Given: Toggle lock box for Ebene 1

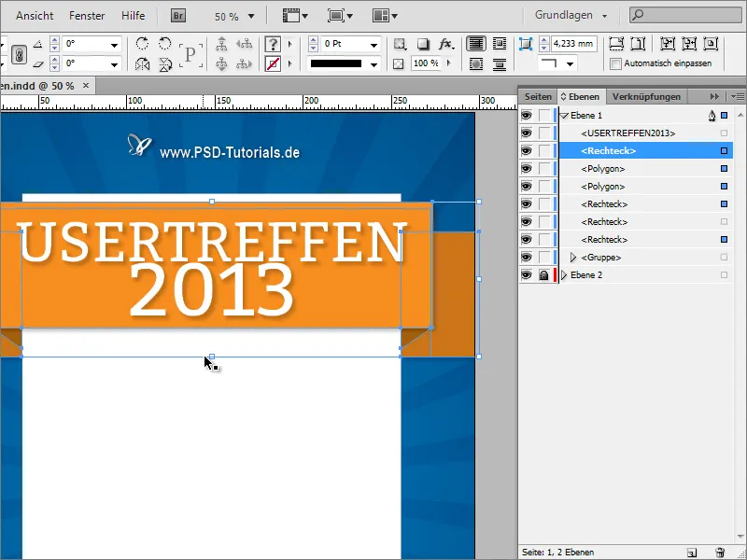Looking at the screenshot, I should 543,115.
